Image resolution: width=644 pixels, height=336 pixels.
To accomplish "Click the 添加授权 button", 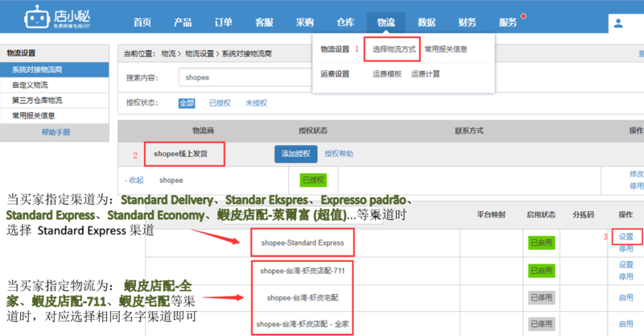I will tap(295, 154).
